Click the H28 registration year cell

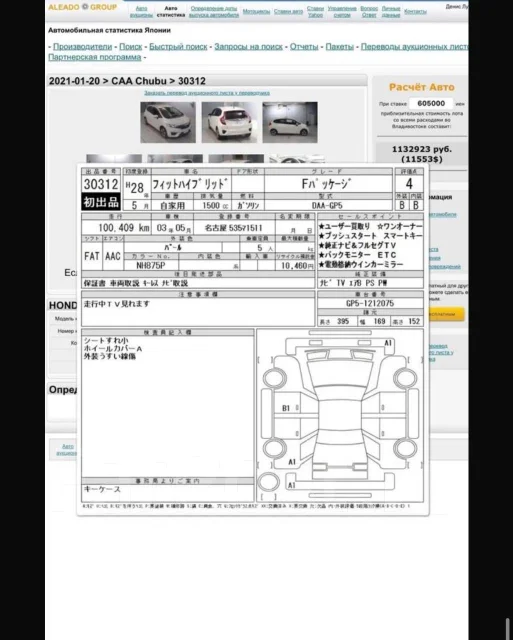(x=136, y=187)
